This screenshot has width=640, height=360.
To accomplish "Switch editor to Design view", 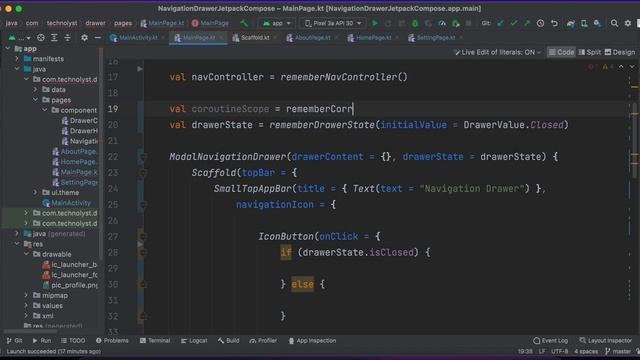I will [620, 52].
